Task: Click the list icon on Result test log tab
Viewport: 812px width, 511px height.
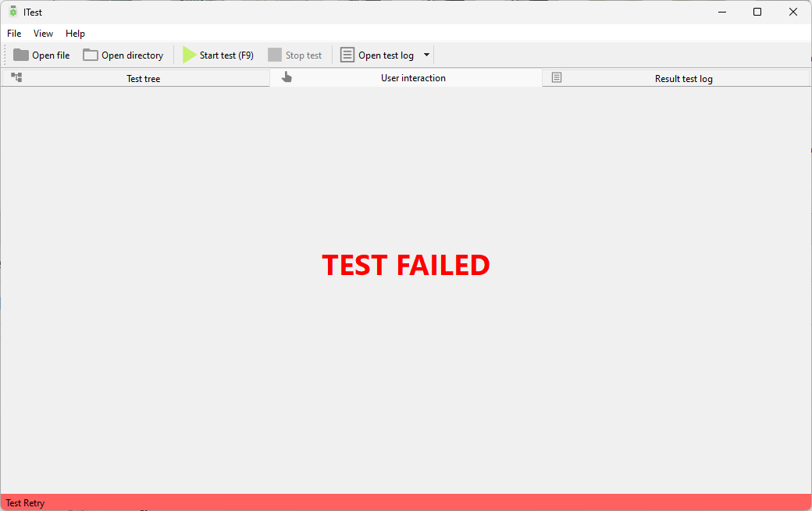Action: point(557,77)
